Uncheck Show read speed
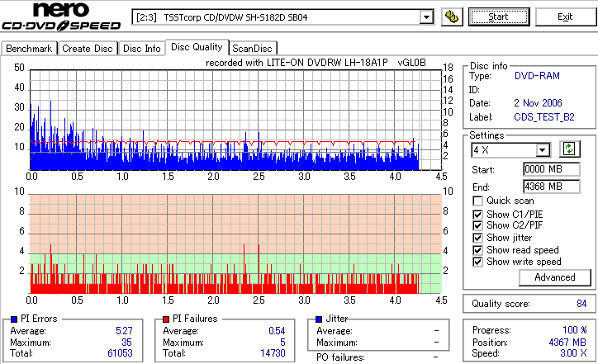Viewport: 598px width, 364px height. click(477, 250)
